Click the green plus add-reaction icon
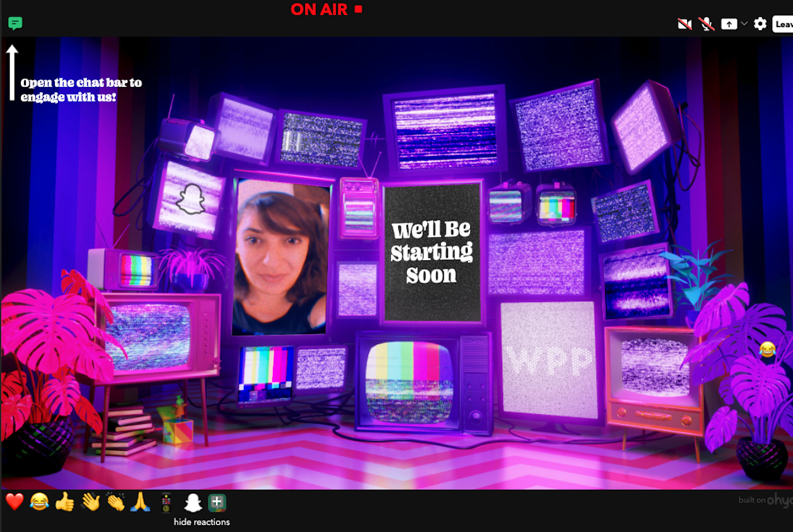Viewport: 793px width, 532px height. point(217,502)
